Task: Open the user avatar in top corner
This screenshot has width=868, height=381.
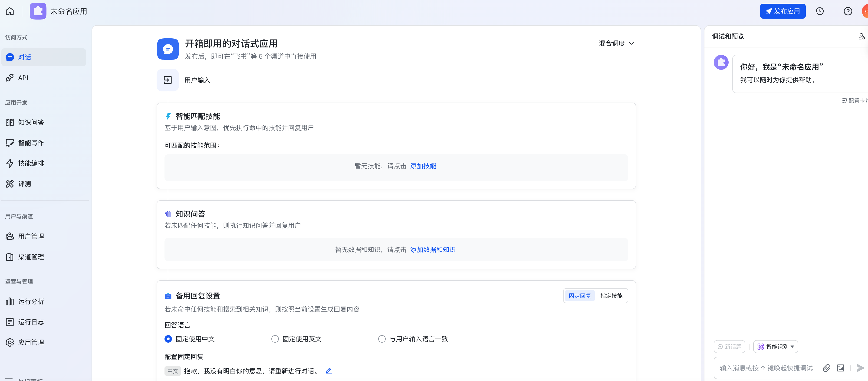Action: (x=865, y=11)
